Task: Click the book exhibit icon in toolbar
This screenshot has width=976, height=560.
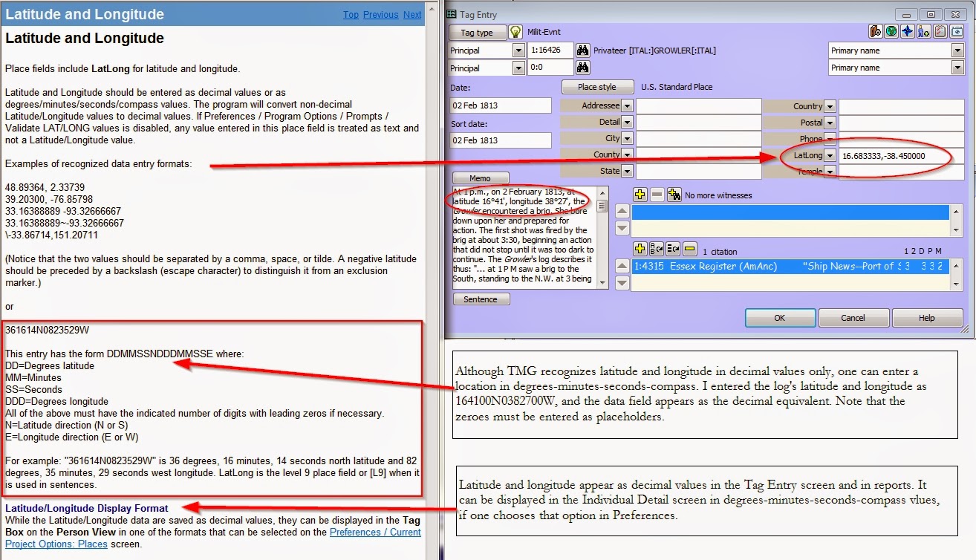Action: coord(875,31)
